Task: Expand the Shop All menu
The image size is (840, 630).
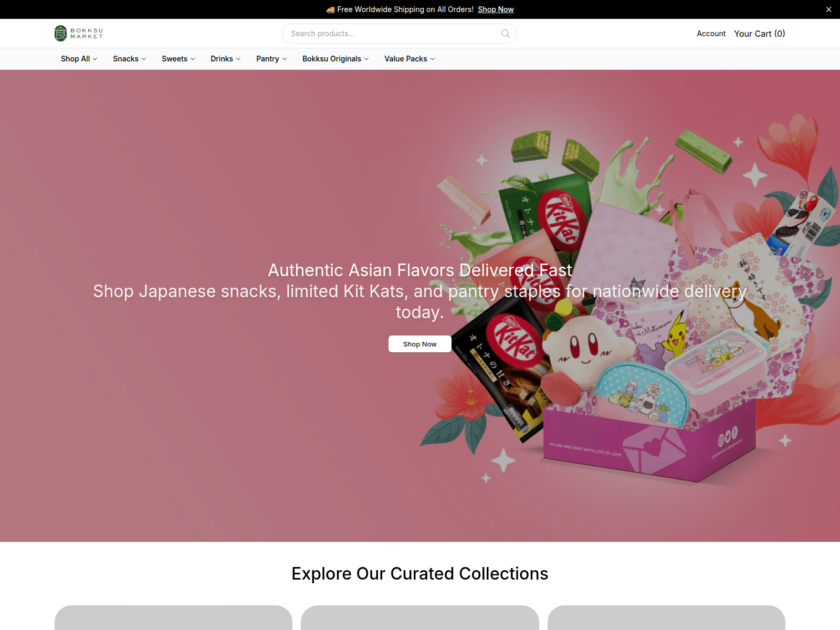Action: pos(79,59)
